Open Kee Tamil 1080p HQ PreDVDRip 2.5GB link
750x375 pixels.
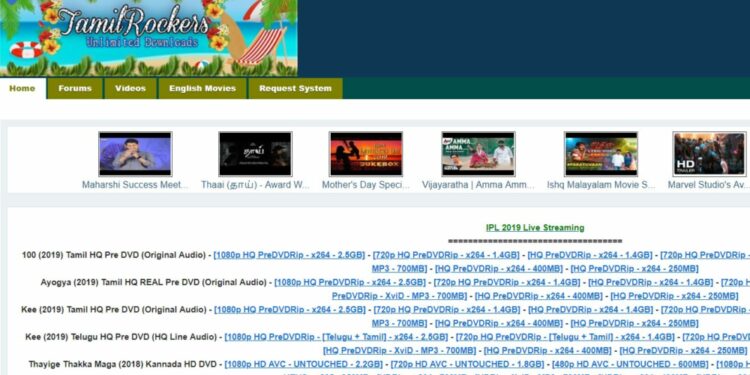coord(289,310)
